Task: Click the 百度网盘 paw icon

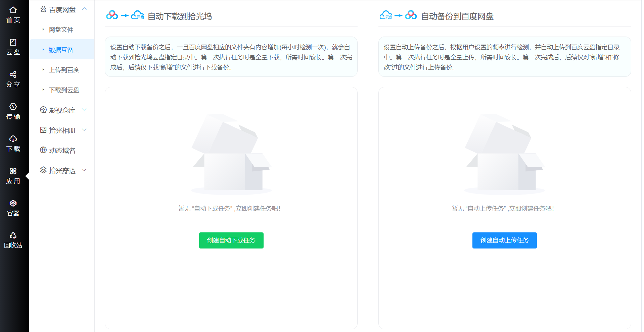Action: tap(43, 9)
